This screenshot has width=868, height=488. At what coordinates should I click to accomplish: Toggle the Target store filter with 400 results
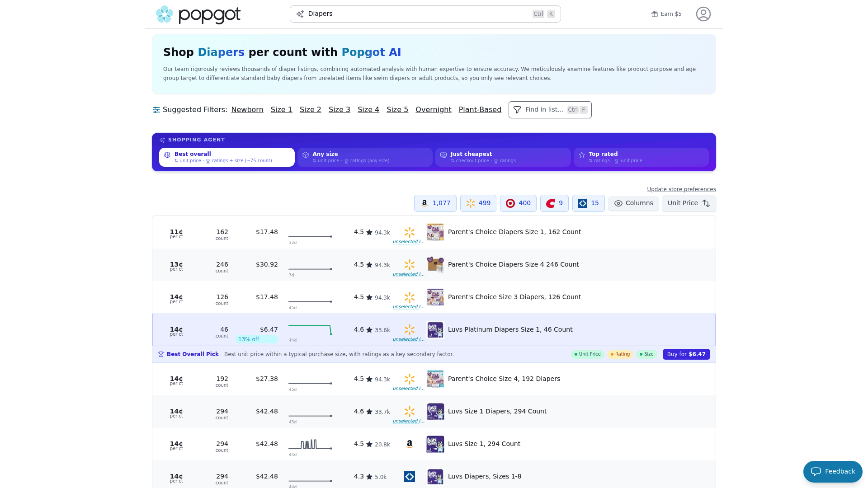518,203
